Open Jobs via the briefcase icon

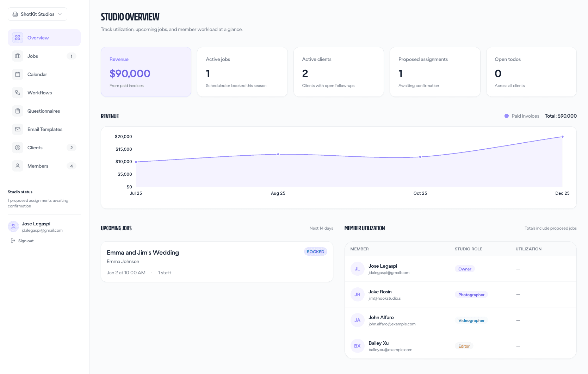[17, 56]
